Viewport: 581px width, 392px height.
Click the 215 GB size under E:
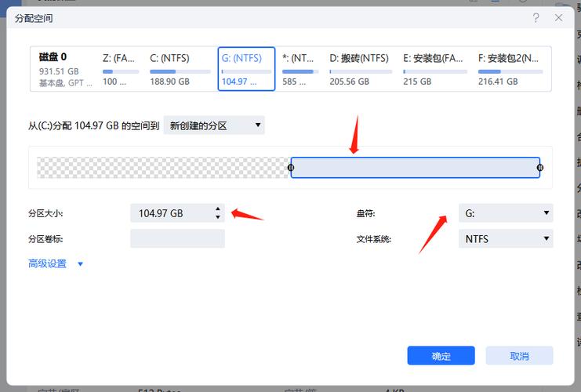pos(417,82)
